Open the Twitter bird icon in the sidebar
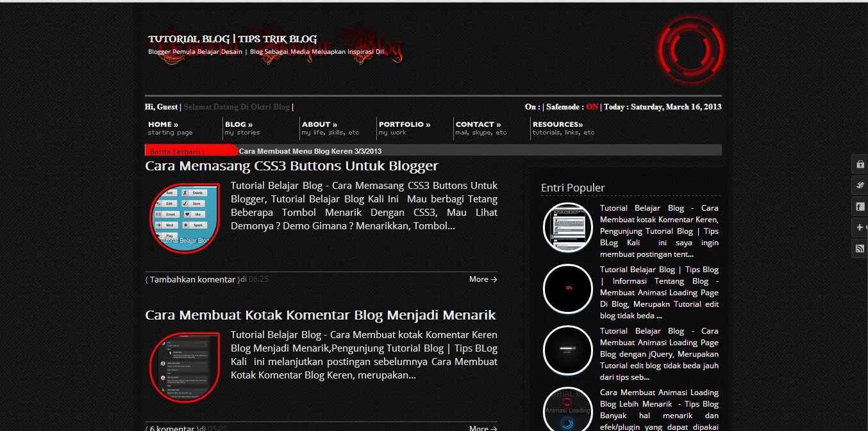Image resolution: width=868 pixels, height=431 pixels. (859, 185)
